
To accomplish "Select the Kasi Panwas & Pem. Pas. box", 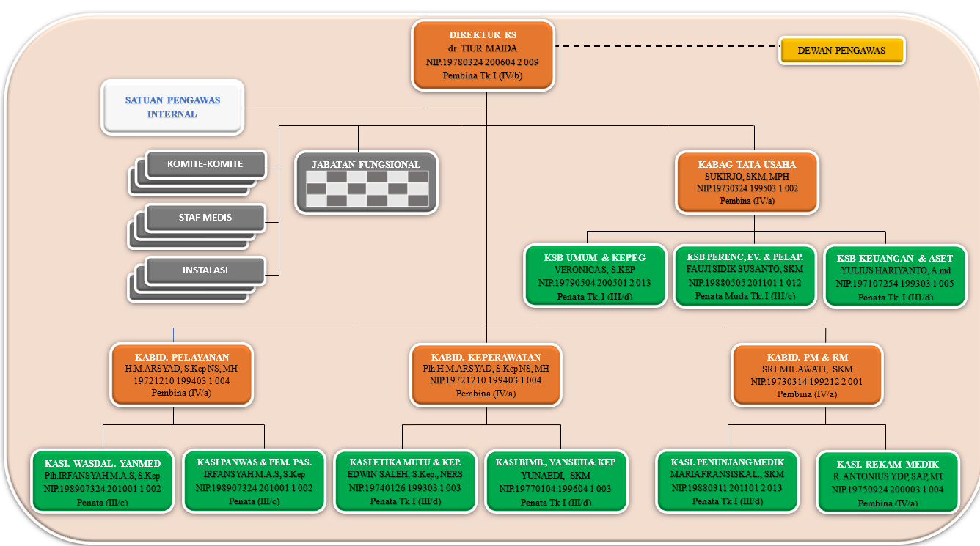I will point(254,481).
